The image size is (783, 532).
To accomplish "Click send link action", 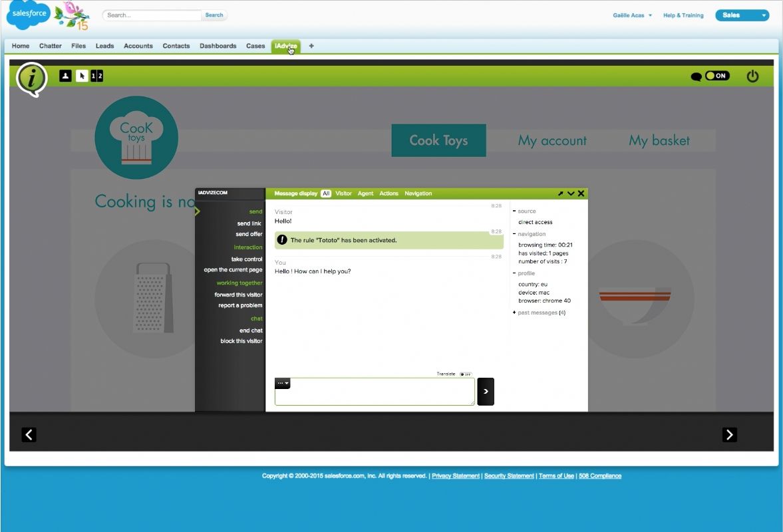I will click(249, 223).
